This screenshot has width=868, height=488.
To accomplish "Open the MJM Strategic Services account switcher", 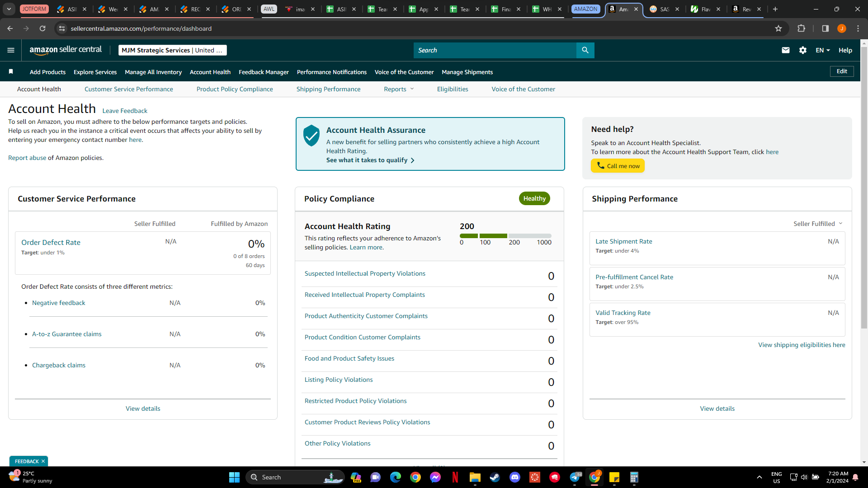I will click(173, 50).
